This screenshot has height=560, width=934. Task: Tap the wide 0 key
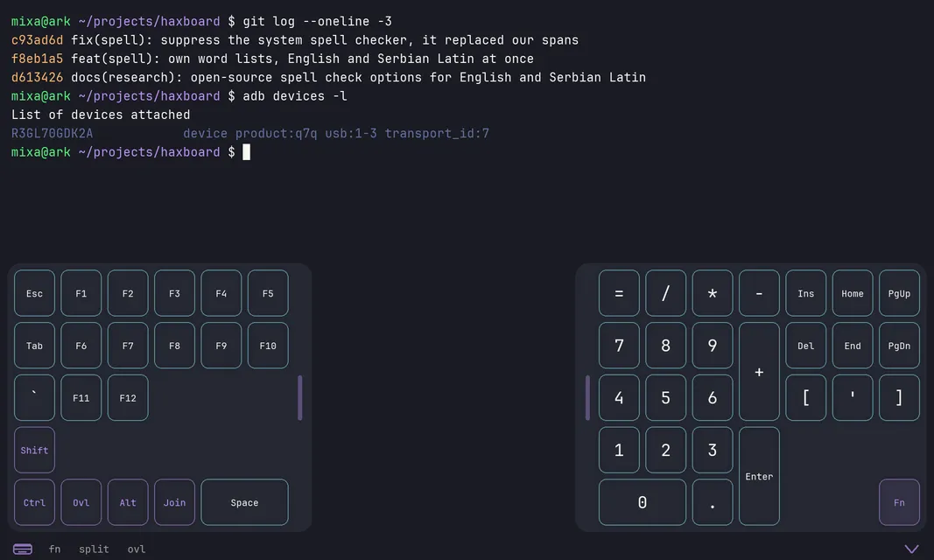pyautogui.click(x=643, y=502)
